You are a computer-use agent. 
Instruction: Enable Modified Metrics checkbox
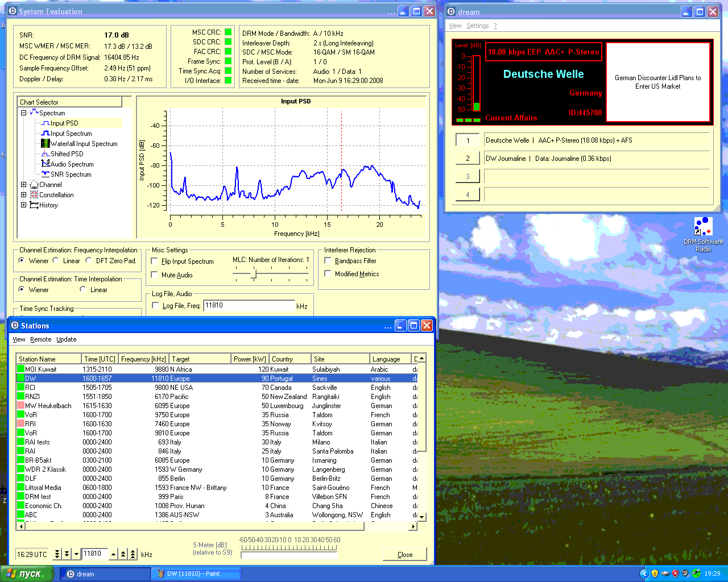coord(328,273)
